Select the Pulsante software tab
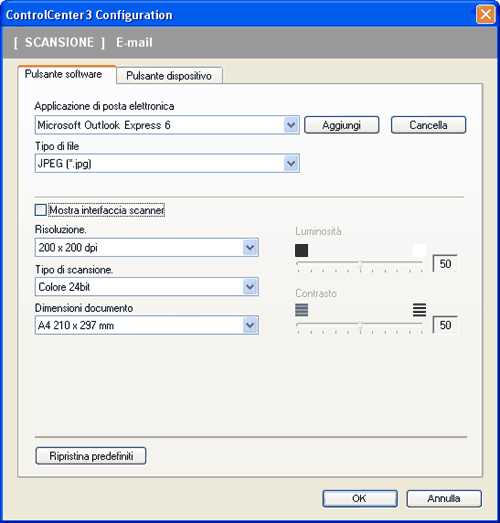 tap(63, 74)
